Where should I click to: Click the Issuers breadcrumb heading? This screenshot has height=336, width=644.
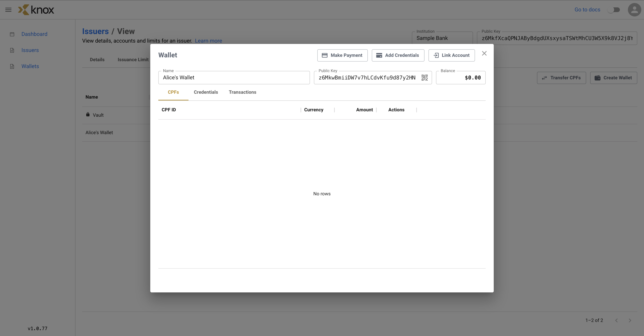95,31
